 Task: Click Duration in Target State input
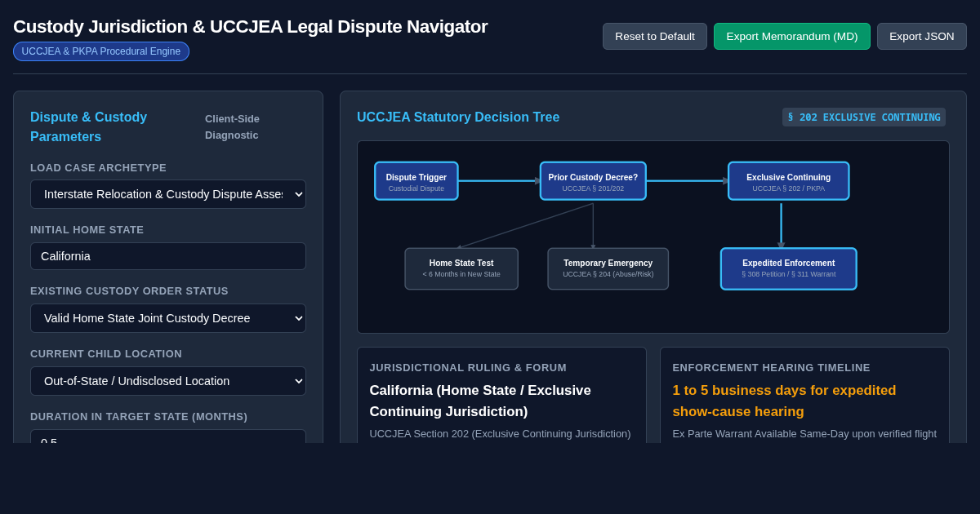click(x=168, y=436)
